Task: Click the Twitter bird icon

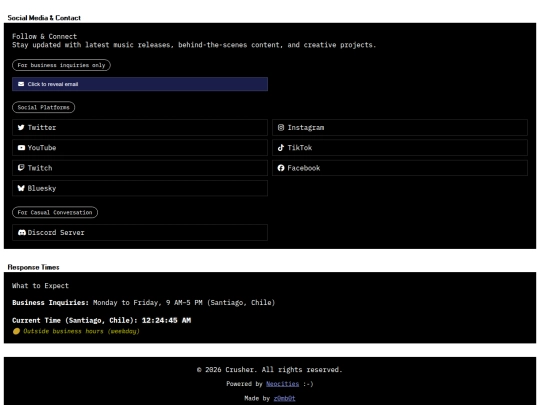Action: pyautogui.click(x=21, y=127)
